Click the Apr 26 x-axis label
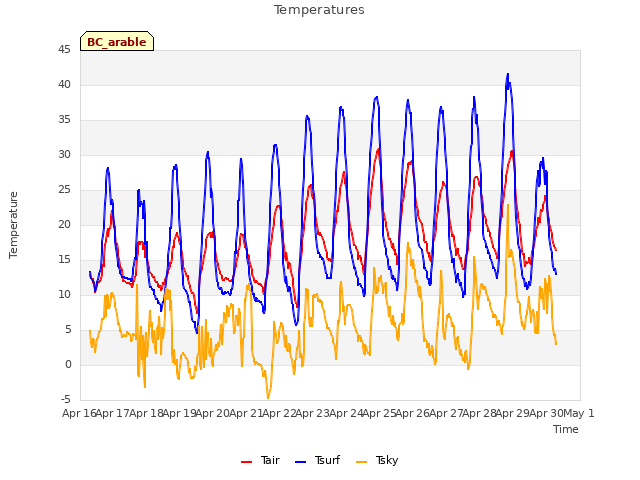 (413, 413)
